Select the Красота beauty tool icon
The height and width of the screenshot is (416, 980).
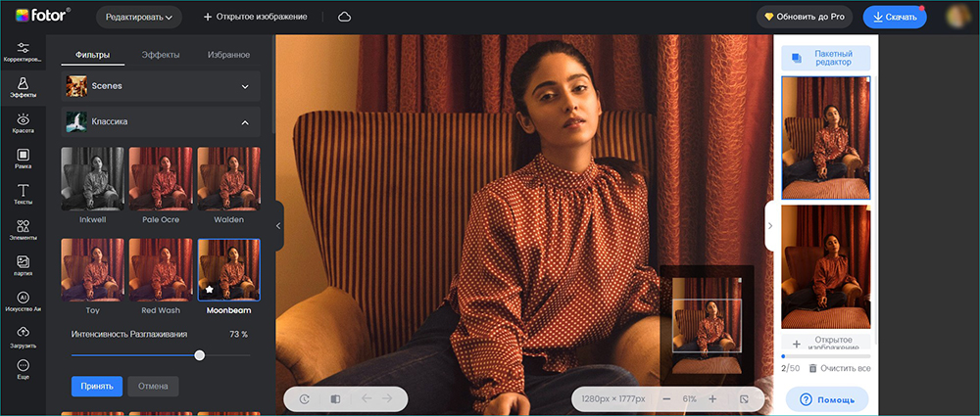tap(23, 122)
